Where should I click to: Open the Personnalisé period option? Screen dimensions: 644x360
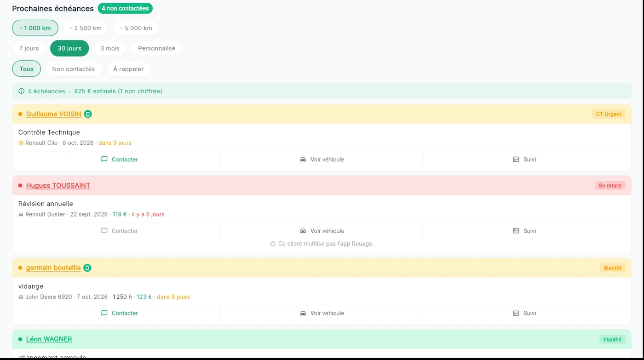pos(157,48)
